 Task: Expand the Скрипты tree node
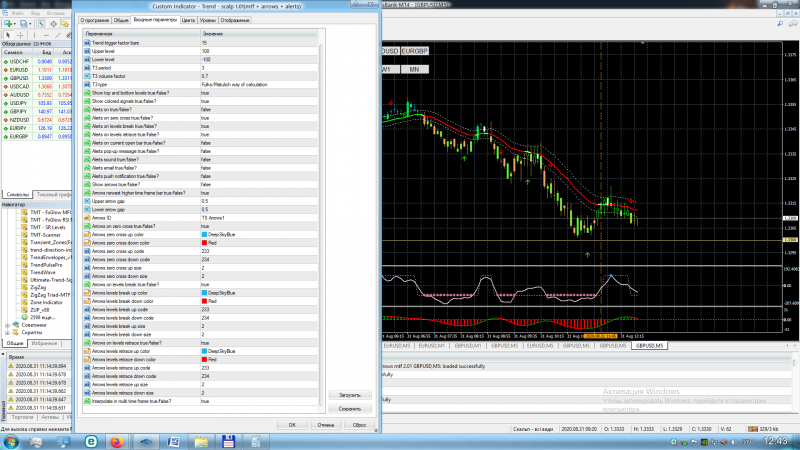click(x=8, y=332)
